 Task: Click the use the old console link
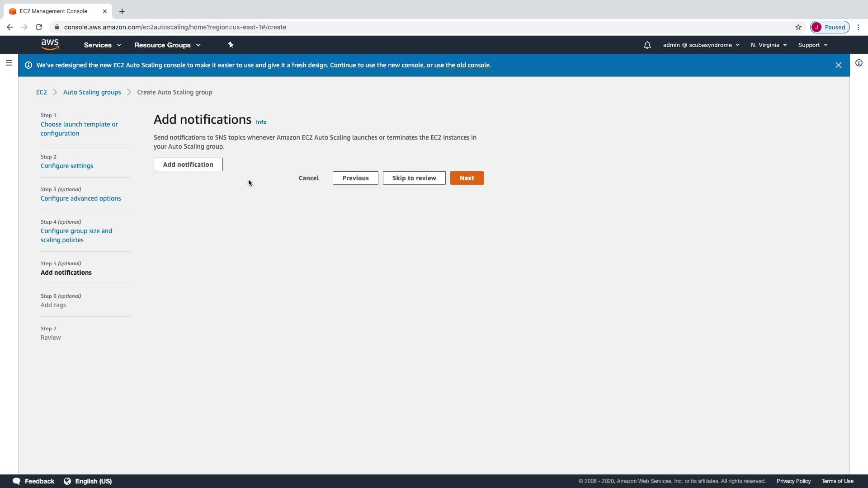(x=462, y=65)
